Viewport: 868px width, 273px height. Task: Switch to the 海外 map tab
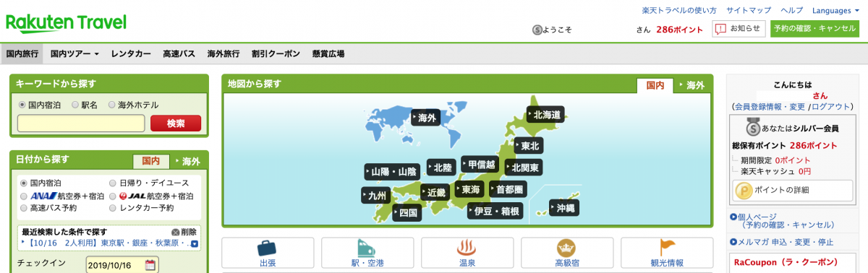(694, 85)
